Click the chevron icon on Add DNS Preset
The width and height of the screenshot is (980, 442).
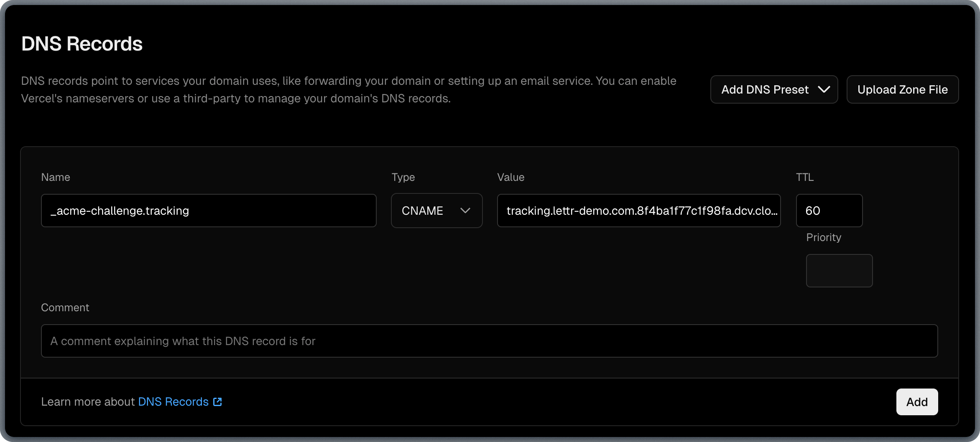pos(823,89)
